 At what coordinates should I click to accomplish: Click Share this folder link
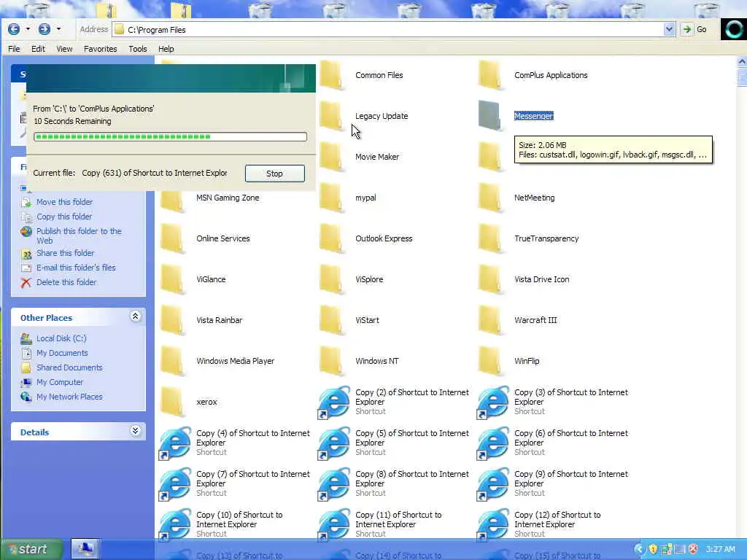pyautogui.click(x=65, y=253)
